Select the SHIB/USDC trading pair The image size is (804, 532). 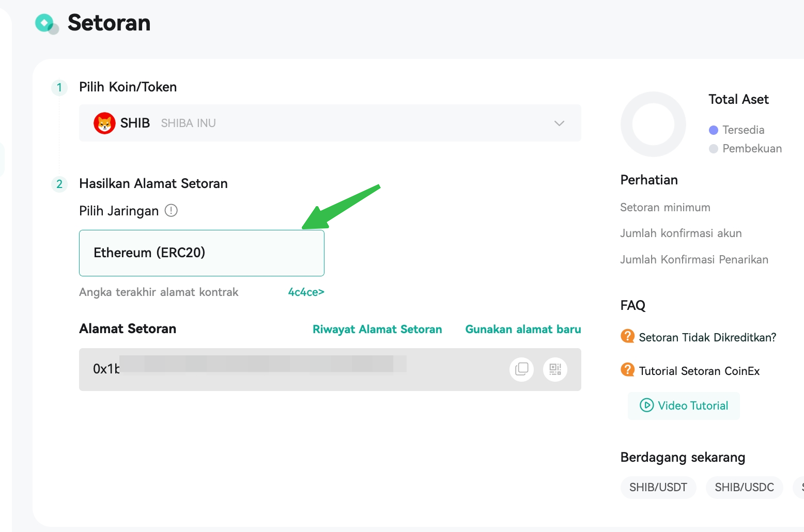pos(744,487)
